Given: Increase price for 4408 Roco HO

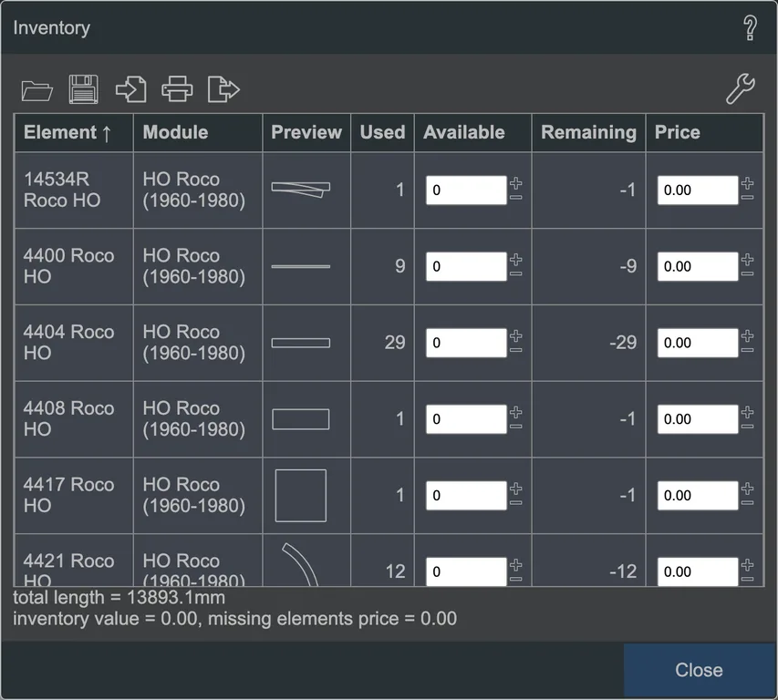Looking at the screenshot, I should pos(748,412).
